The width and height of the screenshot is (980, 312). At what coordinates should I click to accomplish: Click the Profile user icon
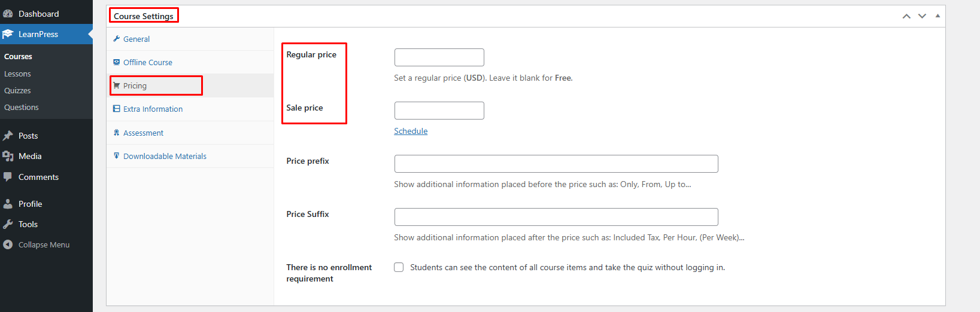point(8,204)
